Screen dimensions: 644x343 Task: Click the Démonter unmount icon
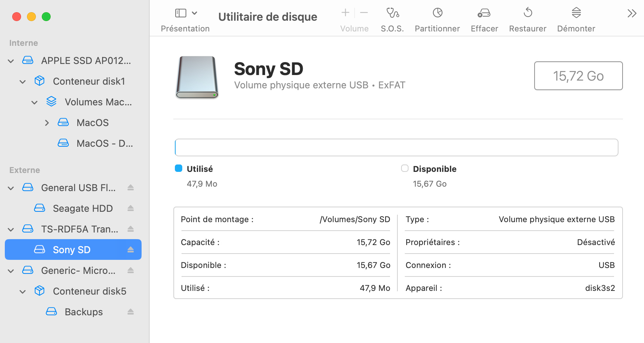576,13
